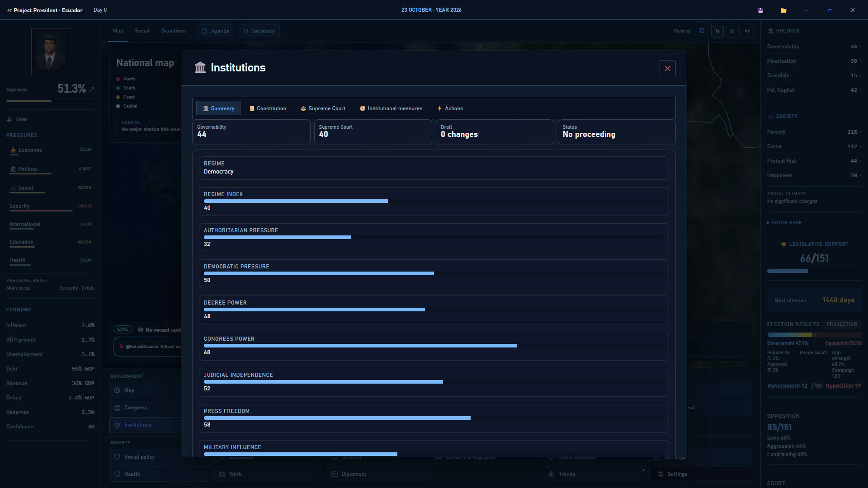Select the Social tab in top navigation
Image resolution: width=868 pixels, height=488 pixels.
[142, 31]
